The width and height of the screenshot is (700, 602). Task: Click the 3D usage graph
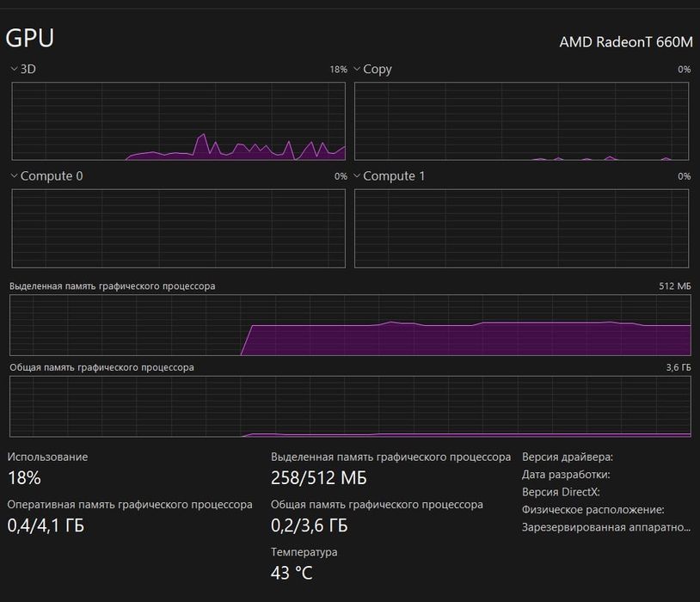[178, 121]
